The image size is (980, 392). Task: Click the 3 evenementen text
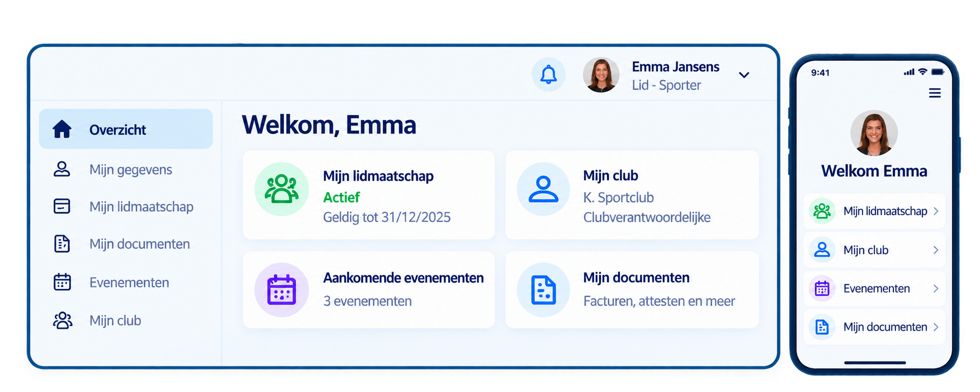(x=367, y=301)
